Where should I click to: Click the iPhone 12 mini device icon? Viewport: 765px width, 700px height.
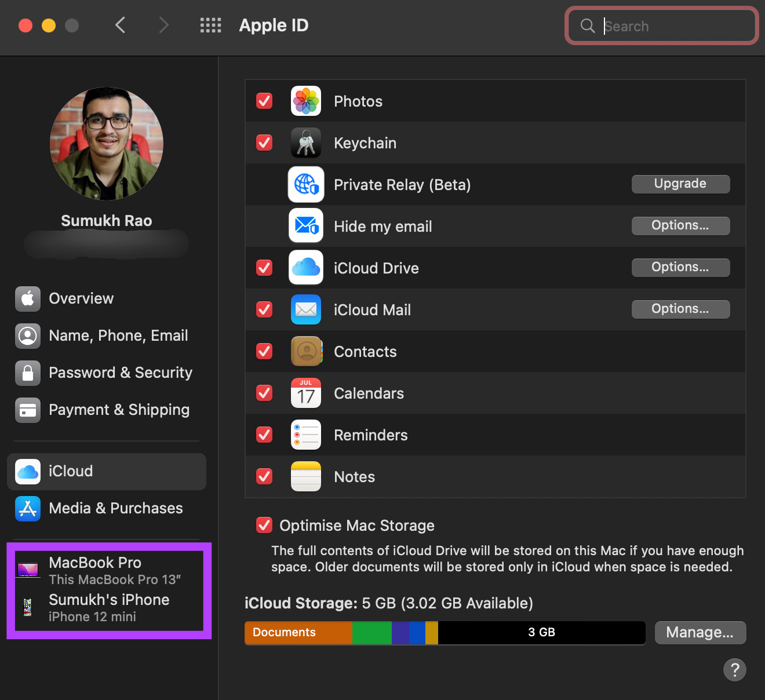point(27,607)
